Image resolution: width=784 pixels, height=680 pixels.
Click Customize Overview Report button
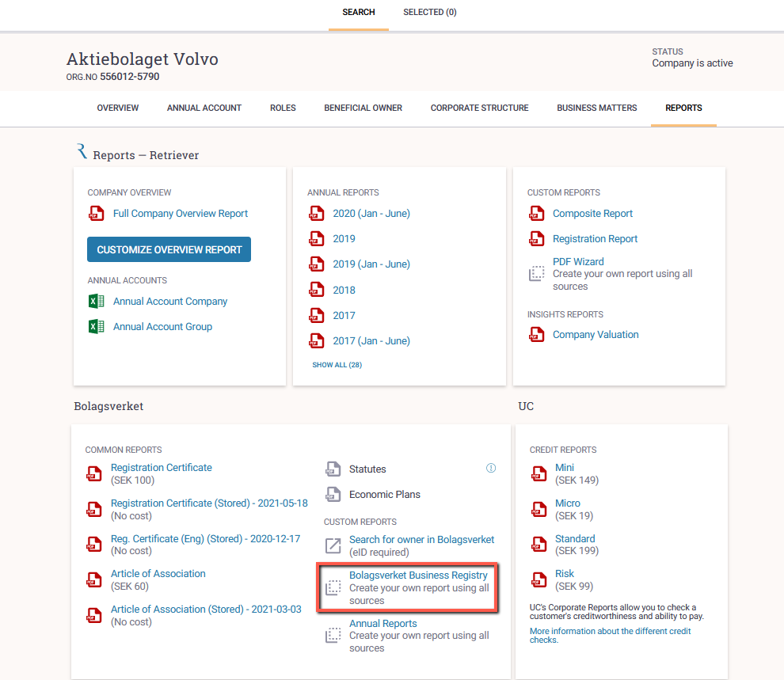(169, 249)
